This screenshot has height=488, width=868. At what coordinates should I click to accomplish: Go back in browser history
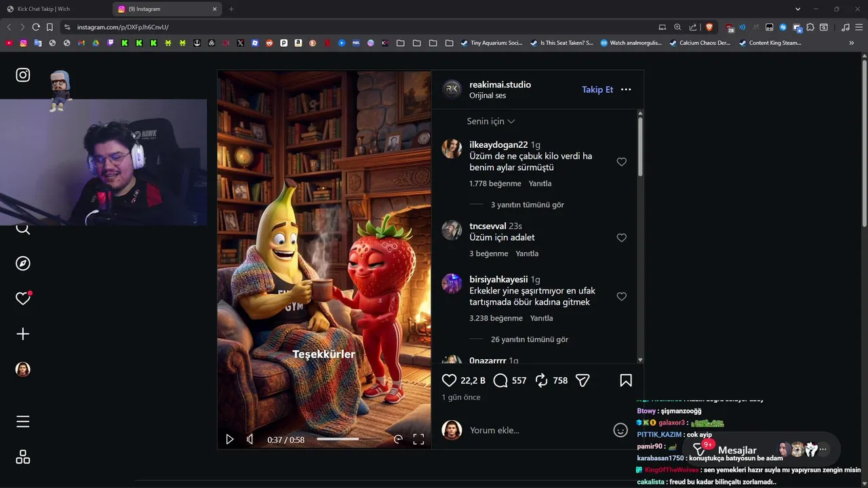pos(9,27)
